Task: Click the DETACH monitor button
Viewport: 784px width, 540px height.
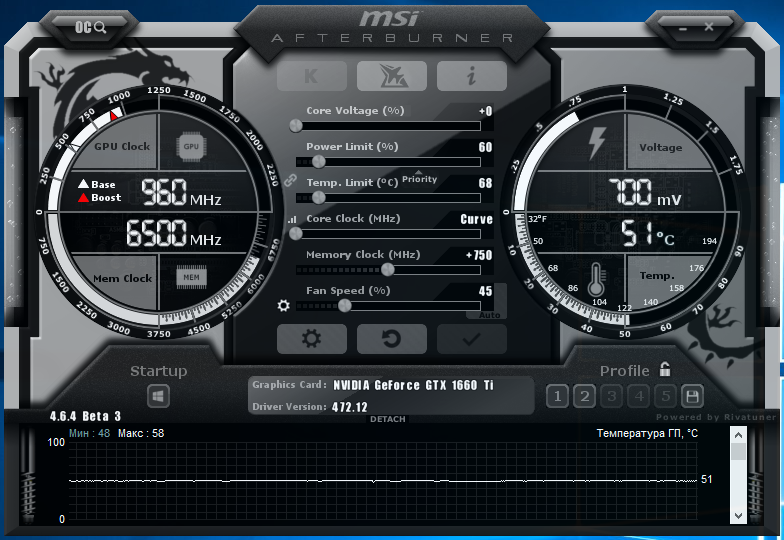Action: pos(388,419)
